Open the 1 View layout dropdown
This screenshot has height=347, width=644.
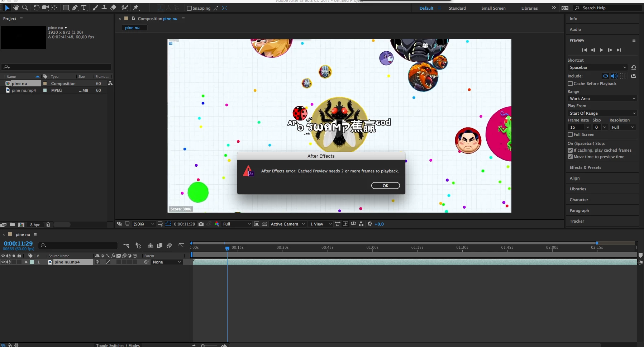tap(321, 224)
